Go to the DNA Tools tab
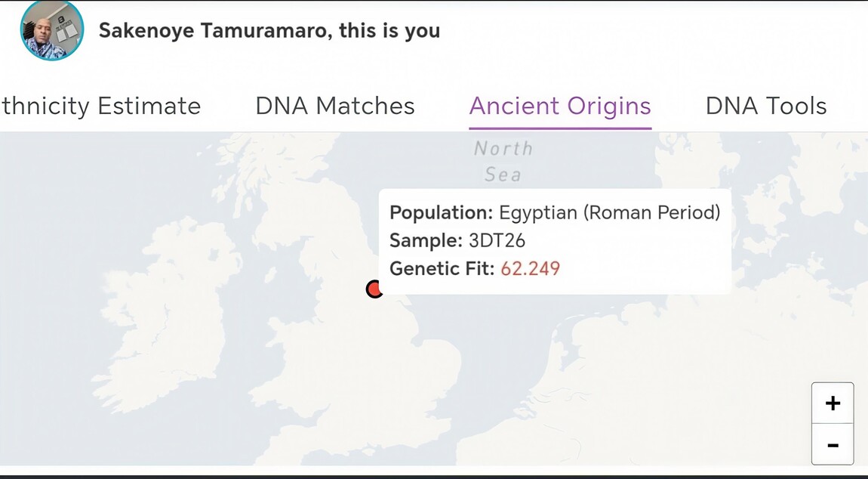868x479 pixels. (x=766, y=107)
